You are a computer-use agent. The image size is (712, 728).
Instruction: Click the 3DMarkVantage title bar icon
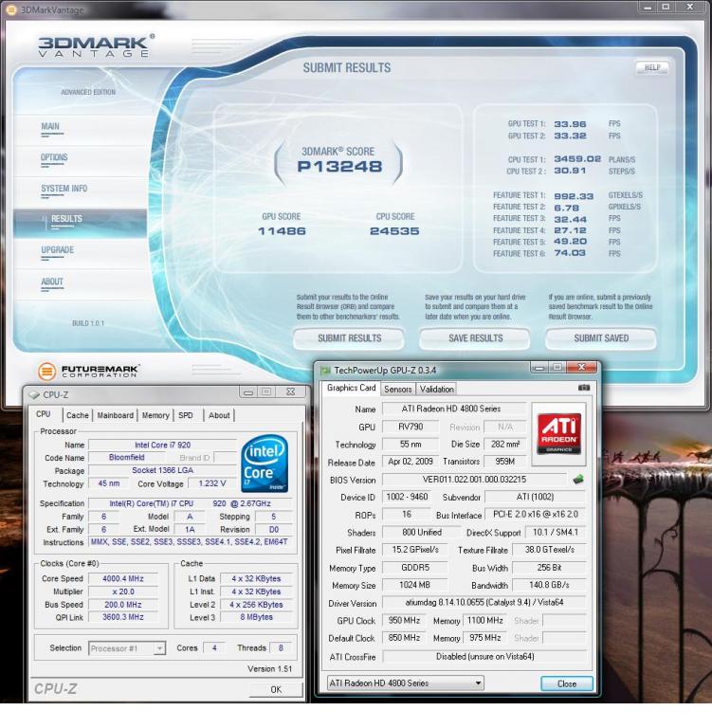click(x=10, y=9)
